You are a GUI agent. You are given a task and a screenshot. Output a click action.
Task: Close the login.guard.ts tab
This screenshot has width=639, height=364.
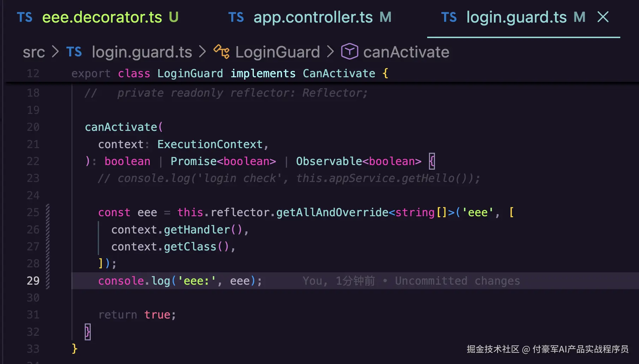pyautogui.click(x=603, y=17)
